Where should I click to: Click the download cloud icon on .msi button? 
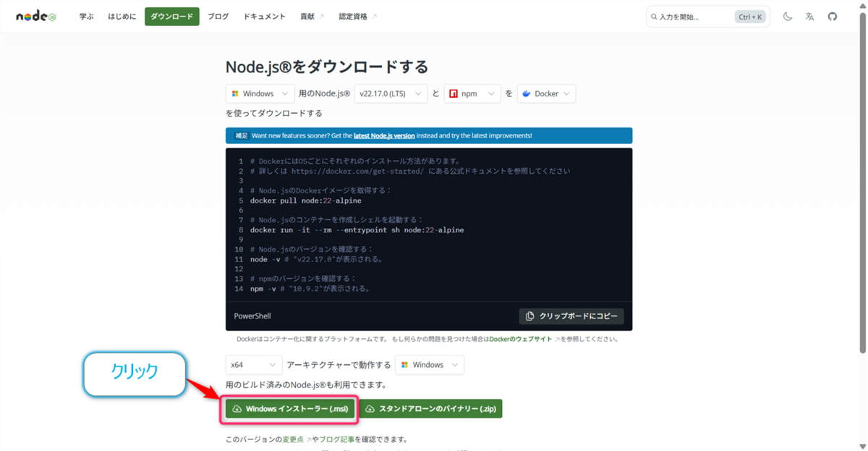pos(237,409)
